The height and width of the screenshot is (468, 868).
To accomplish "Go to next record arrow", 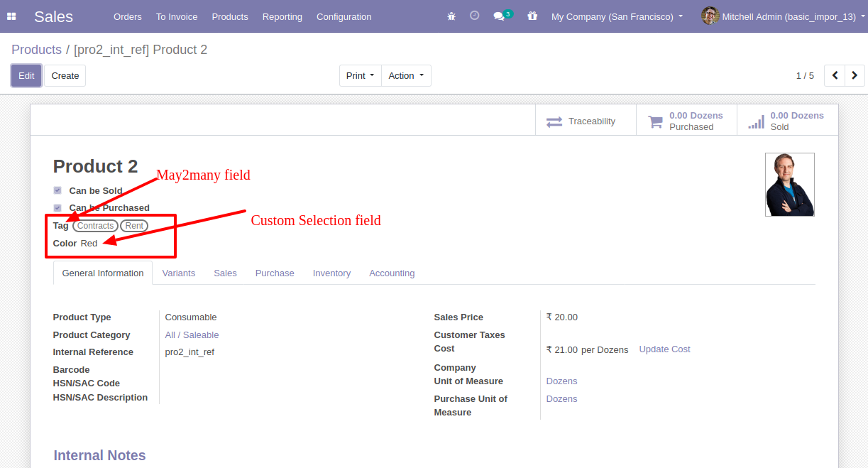I will [855, 75].
